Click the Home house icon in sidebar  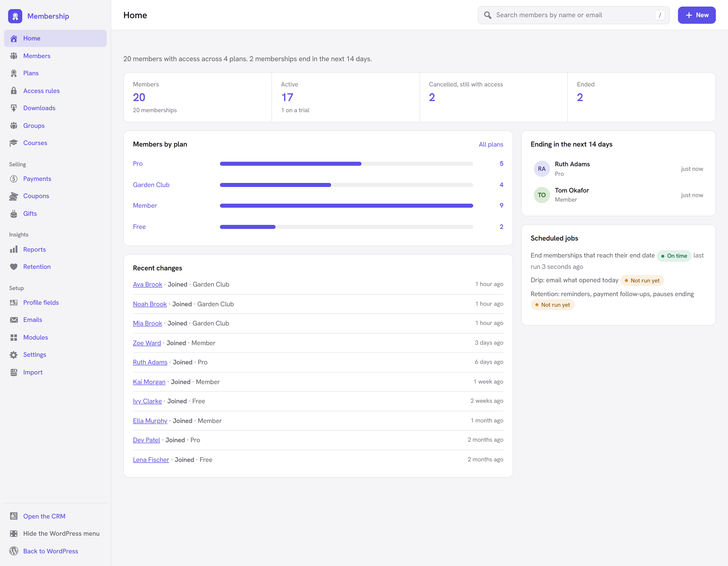coord(14,39)
